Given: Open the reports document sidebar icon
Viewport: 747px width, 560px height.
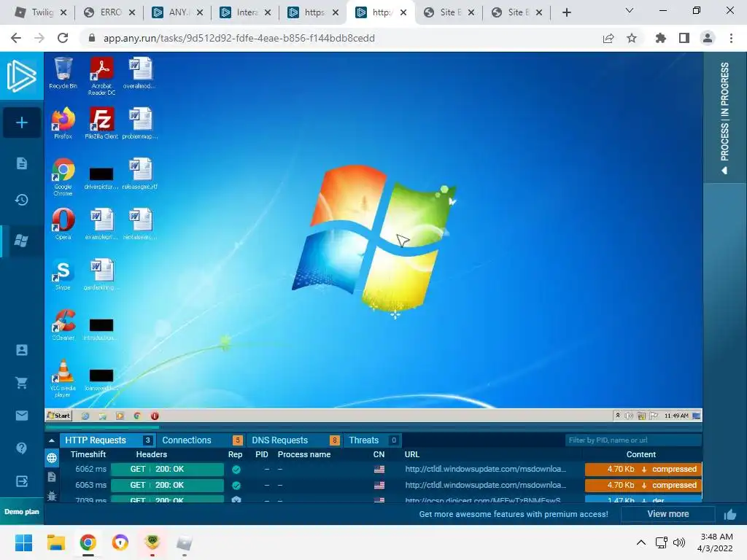Looking at the screenshot, I should point(21,163).
